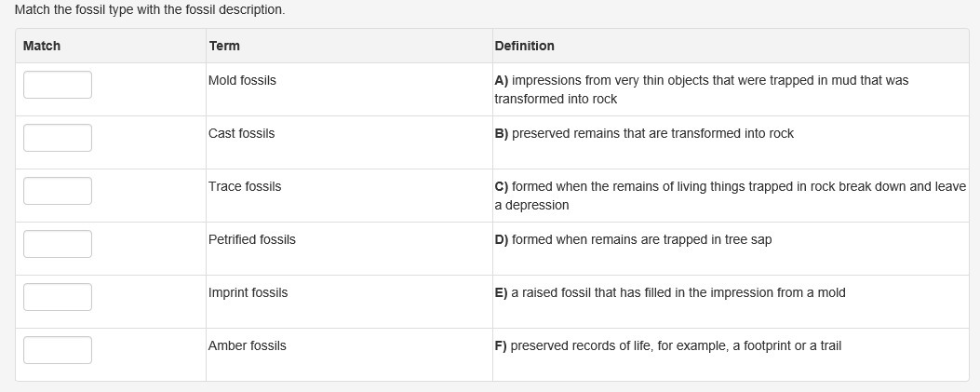Click definition B about remains transformed into rock

point(644,133)
